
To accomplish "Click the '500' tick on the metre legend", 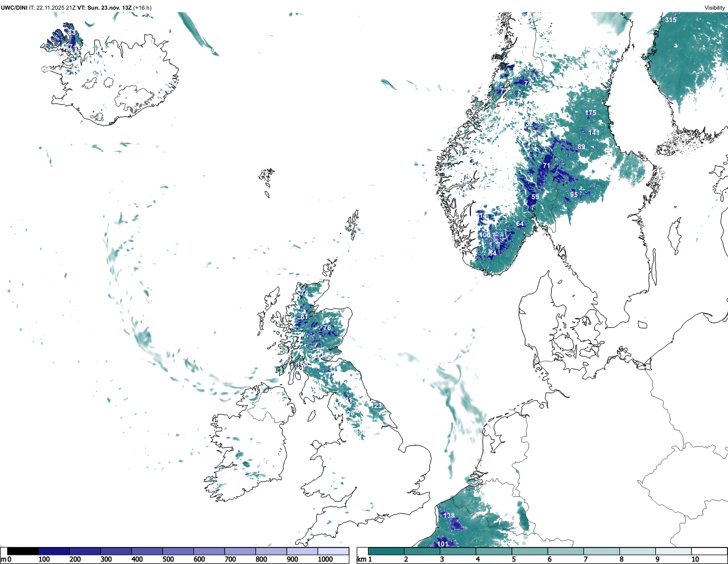I will 168,559.
